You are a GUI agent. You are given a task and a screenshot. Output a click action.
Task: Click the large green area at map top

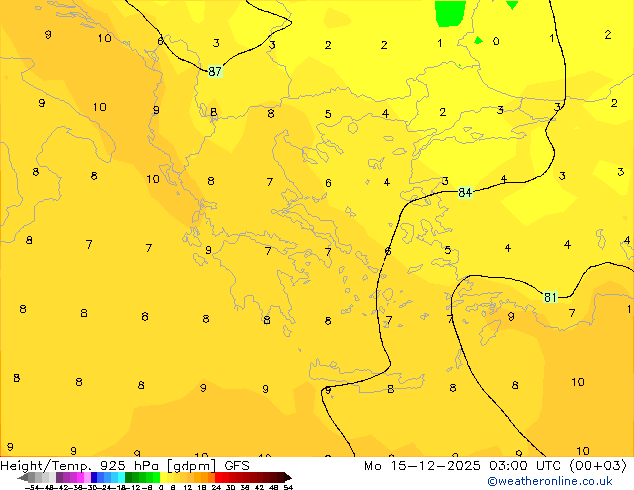pos(450,13)
